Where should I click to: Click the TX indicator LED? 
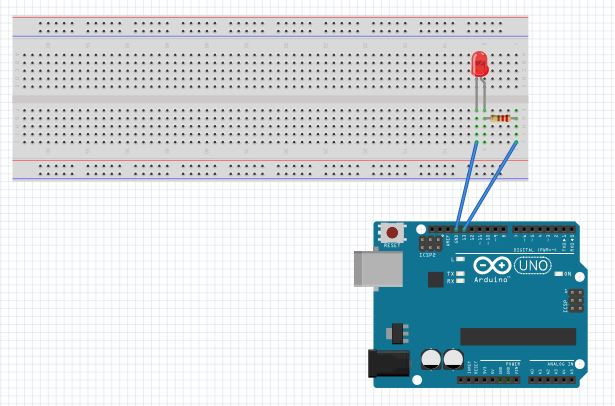(460, 273)
